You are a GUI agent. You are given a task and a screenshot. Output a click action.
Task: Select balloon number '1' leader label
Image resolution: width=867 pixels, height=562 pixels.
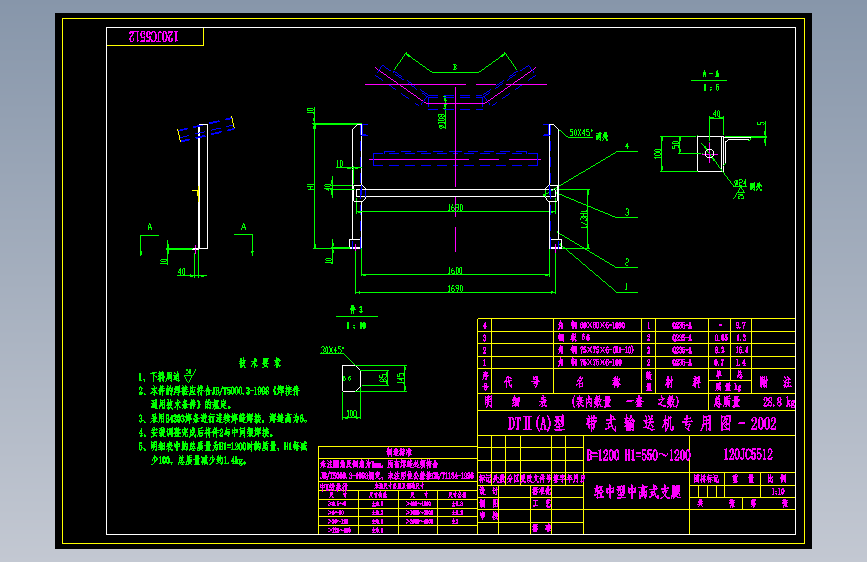(x=626, y=287)
